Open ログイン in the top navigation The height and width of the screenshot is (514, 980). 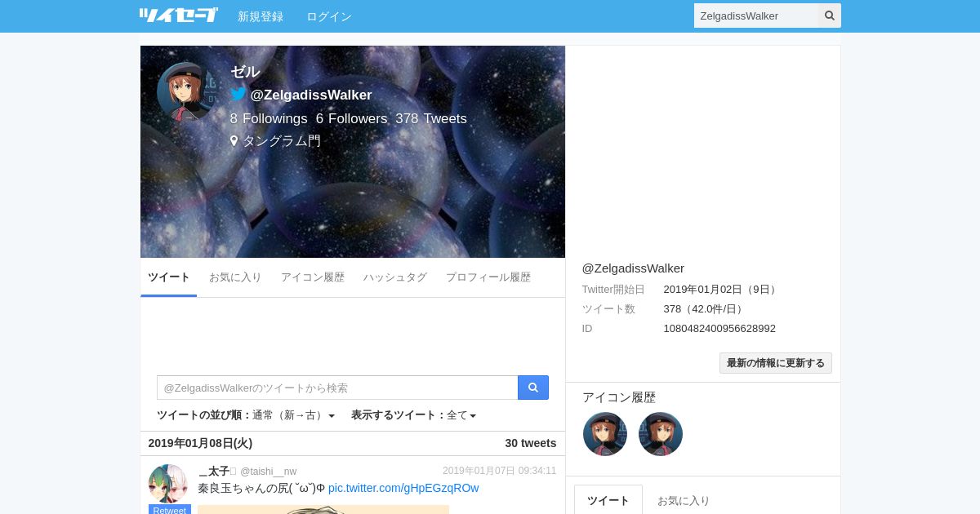click(329, 16)
